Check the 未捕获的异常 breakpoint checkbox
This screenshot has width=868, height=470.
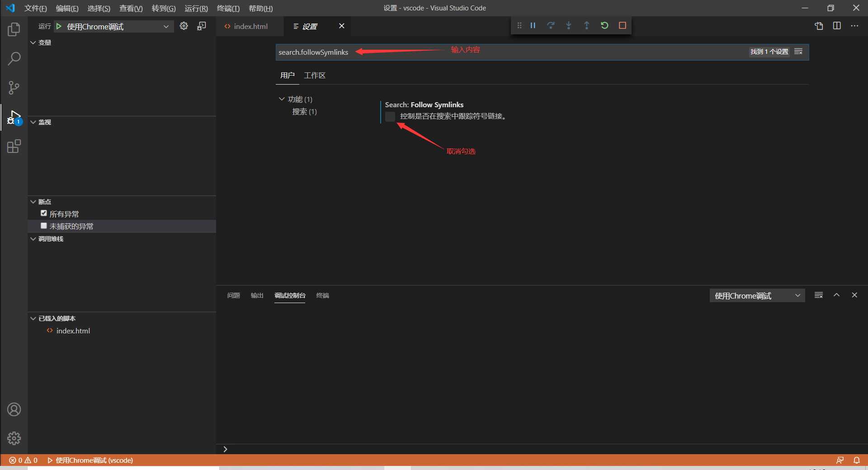pos(44,225)
